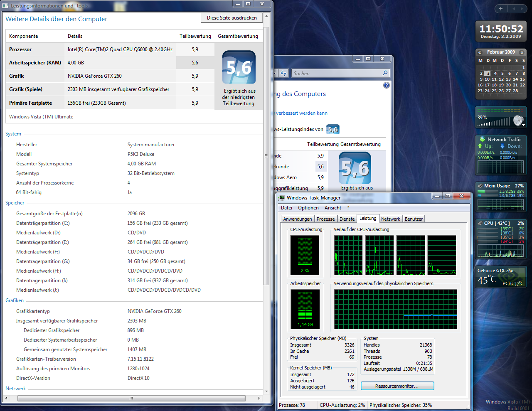The image size is (532, 411).
Task: Click the '7.15.11.8122' driver version value
Action: pos(140,359)
